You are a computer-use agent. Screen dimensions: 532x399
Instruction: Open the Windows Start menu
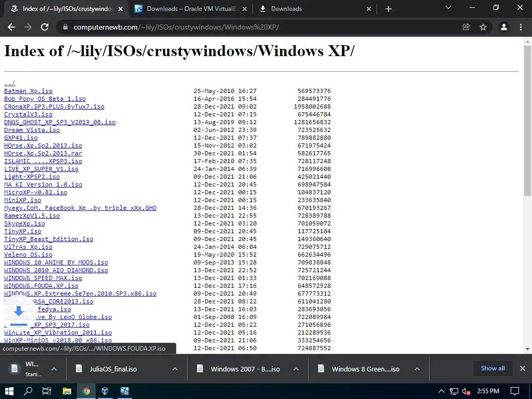coord(9,391)
